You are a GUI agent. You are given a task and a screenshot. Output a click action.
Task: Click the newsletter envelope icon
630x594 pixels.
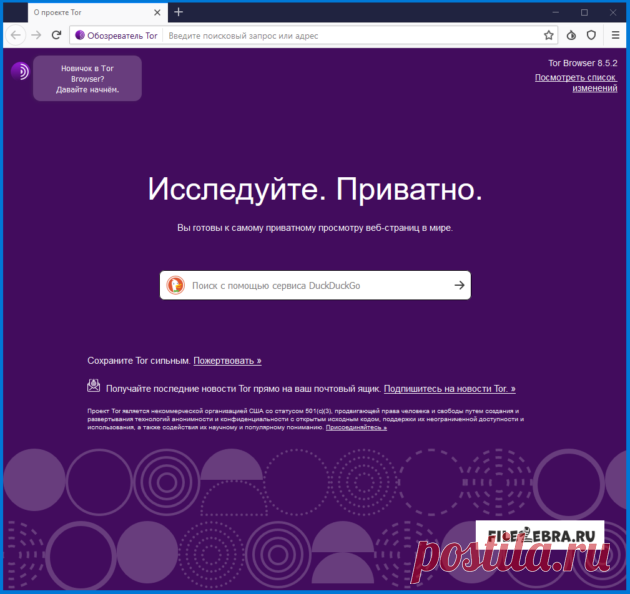click(x=94, y=385)
